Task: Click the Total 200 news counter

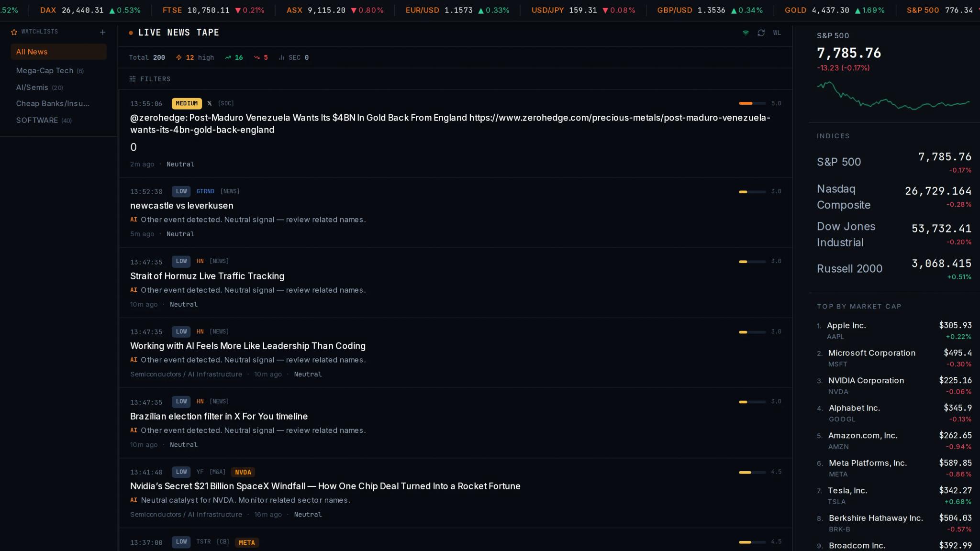Action: (x=147, y=57)
